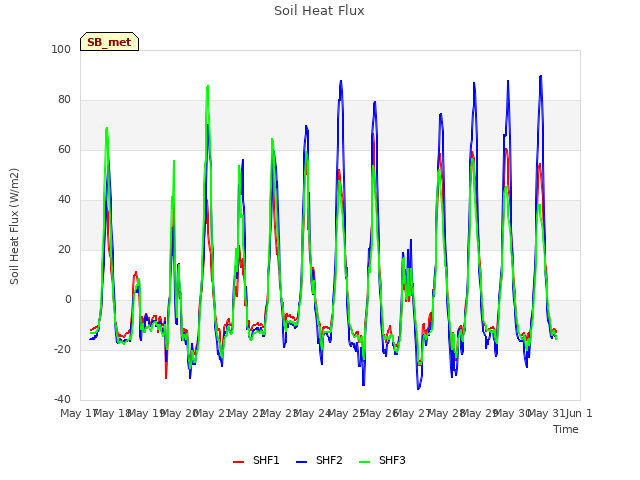Click the Soil Heat Flux chart title
The width and height of the screenshot is (640, 480).
319,11
